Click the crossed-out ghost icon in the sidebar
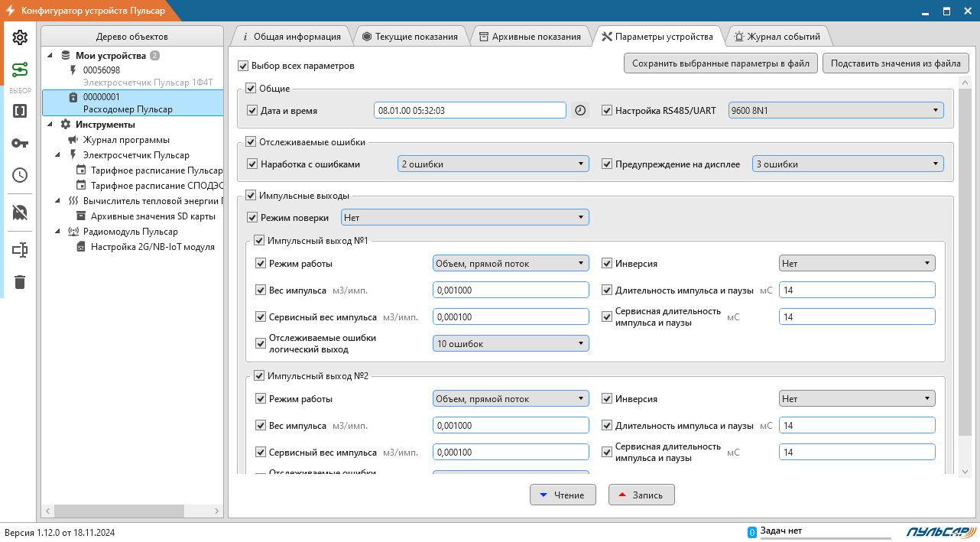Image resolution: width=980 pixels, height=542 pixels. (20, 213)
